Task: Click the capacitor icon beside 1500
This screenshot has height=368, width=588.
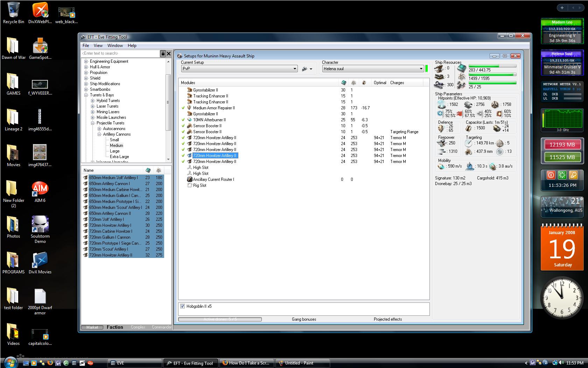Action: 469,128
